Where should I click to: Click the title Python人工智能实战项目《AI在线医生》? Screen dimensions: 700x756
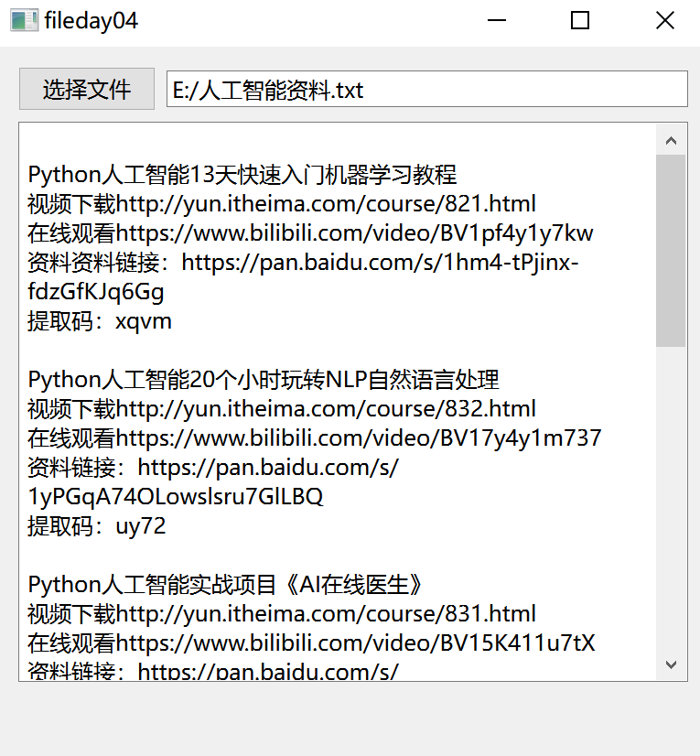225,585
